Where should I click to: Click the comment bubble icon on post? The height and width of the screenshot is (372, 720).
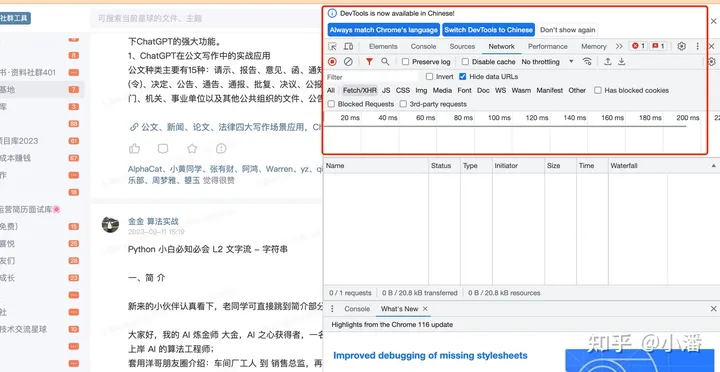(x=163, y=148)
